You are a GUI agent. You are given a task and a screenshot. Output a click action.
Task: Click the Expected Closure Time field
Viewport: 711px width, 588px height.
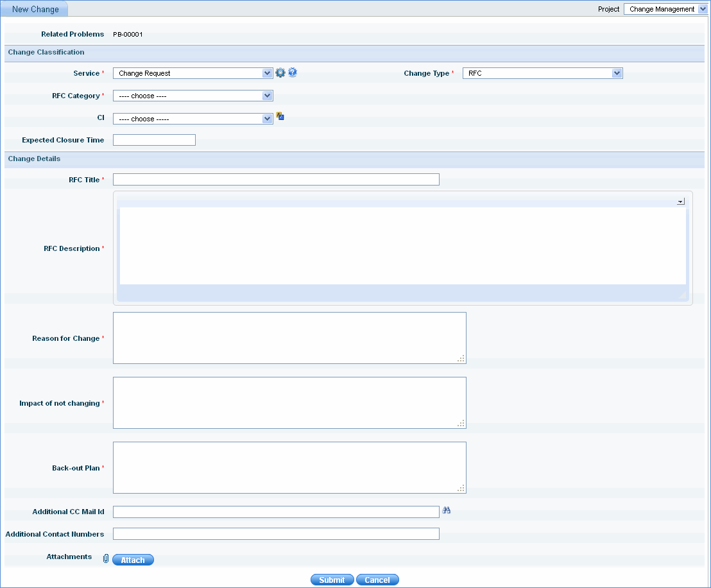click(x=154, y=140)
